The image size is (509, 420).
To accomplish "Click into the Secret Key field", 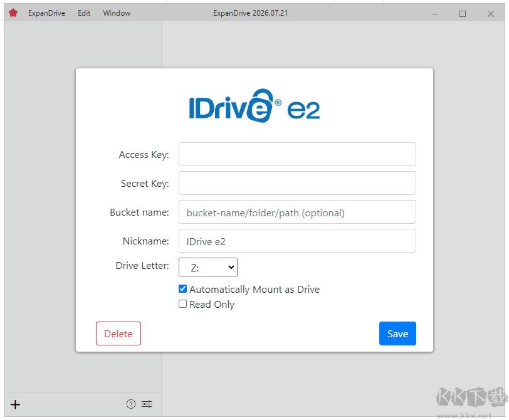I will pyautogui.click(x=297, y=183).
